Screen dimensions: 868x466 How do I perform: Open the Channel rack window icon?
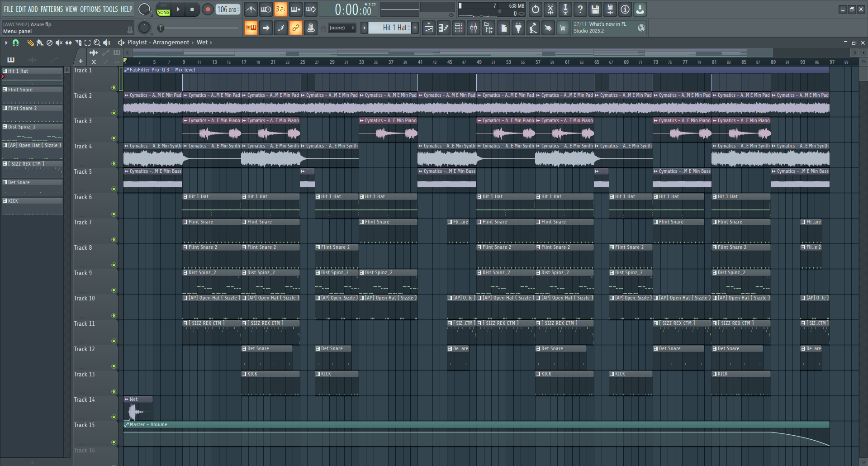459,28
